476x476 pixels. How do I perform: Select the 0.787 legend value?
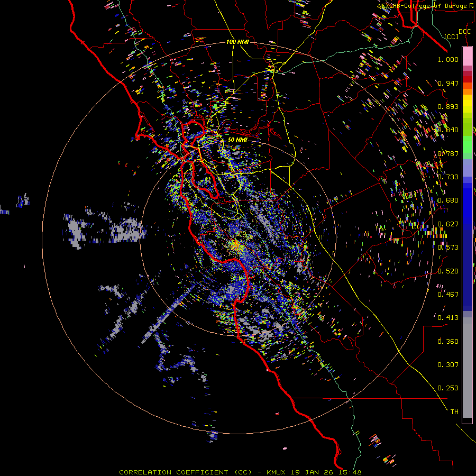(x=448, y=153)
